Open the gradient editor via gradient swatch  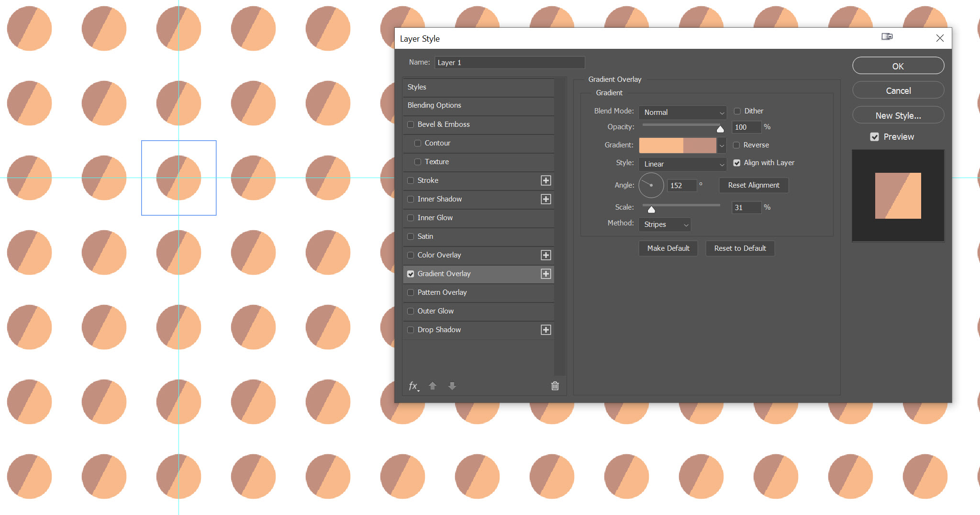point(678,145)
